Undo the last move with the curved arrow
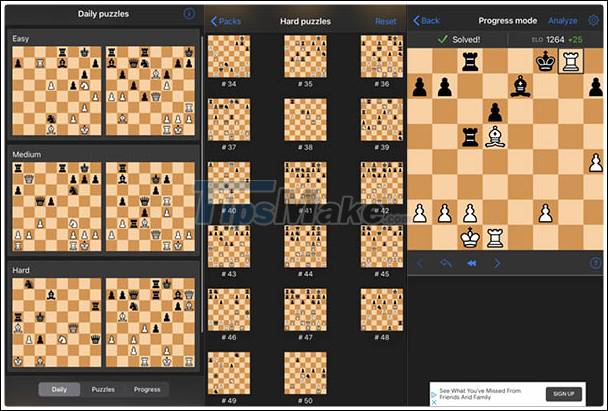608x411 pixels. pos(446,264)
